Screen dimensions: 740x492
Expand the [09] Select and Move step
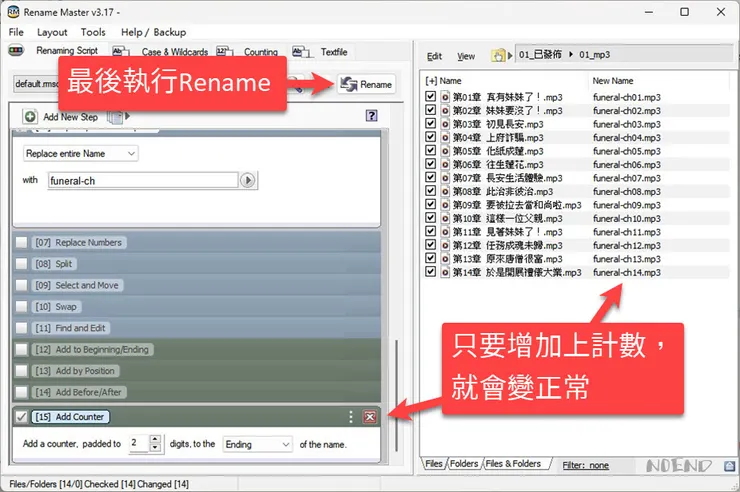click(x=77, y=285)
